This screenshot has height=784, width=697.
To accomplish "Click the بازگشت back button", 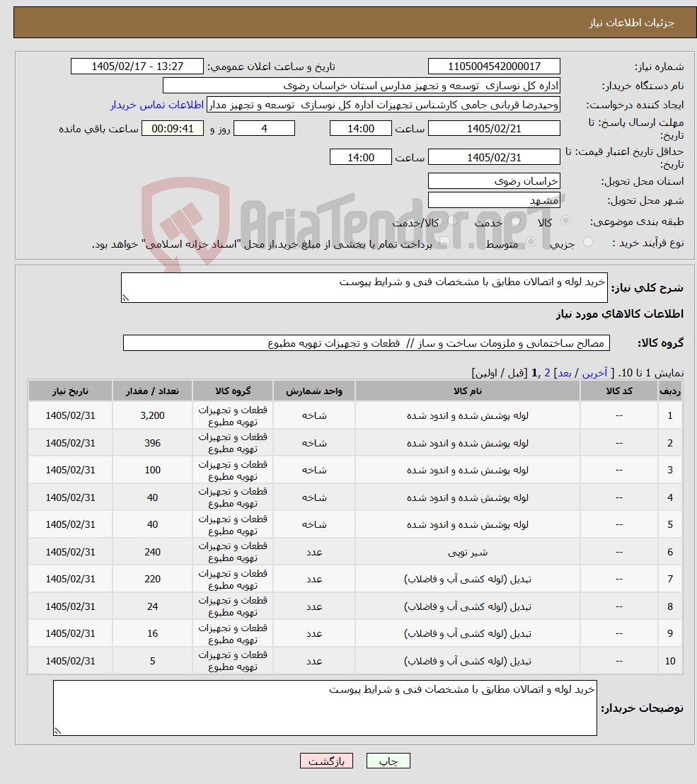I will pos(326,761).
